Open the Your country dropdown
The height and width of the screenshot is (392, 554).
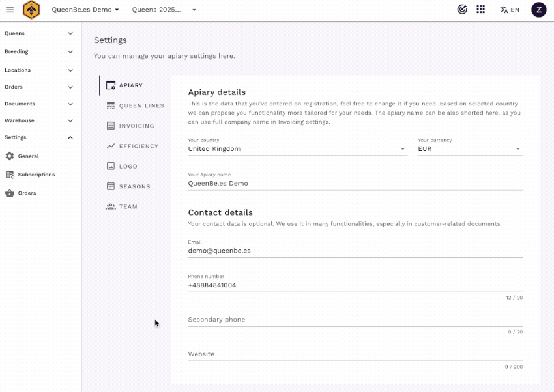297,149
